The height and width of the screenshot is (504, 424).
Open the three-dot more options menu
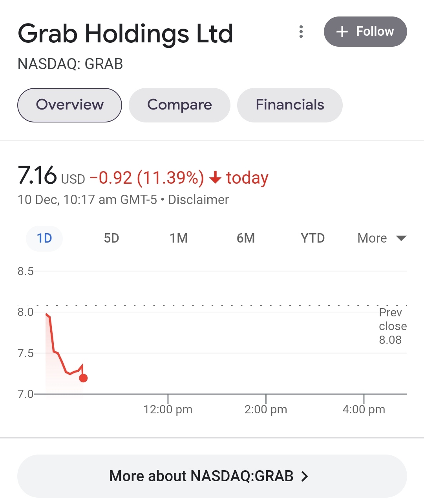coord(301,32)
